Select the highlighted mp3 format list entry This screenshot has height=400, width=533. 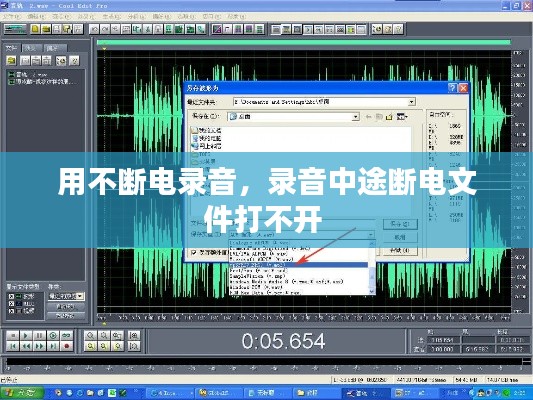(298, 265)
